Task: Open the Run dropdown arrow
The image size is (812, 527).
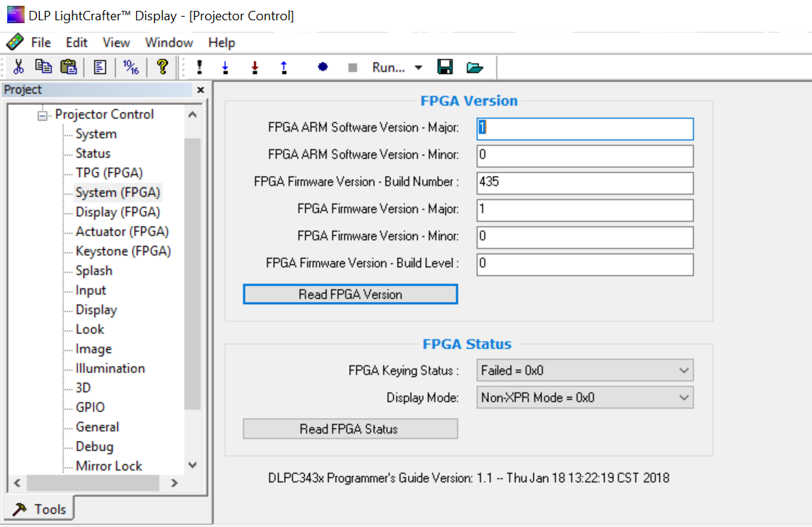Action: pyautogui.click(x=419, y=68)
